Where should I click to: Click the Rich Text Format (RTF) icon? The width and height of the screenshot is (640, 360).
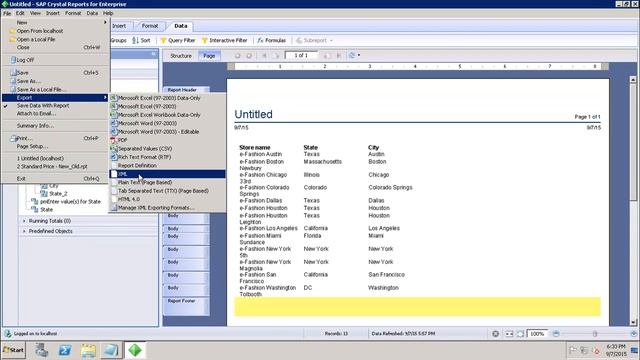113,157
